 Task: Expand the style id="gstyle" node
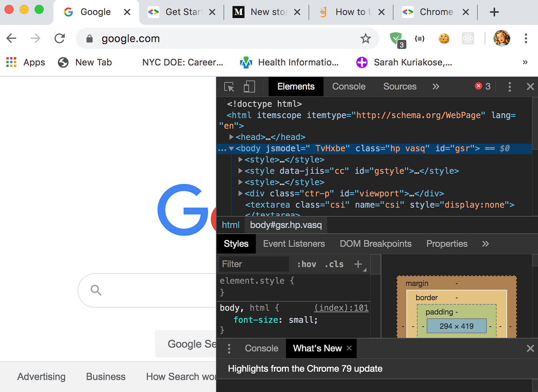coord(241,171)
